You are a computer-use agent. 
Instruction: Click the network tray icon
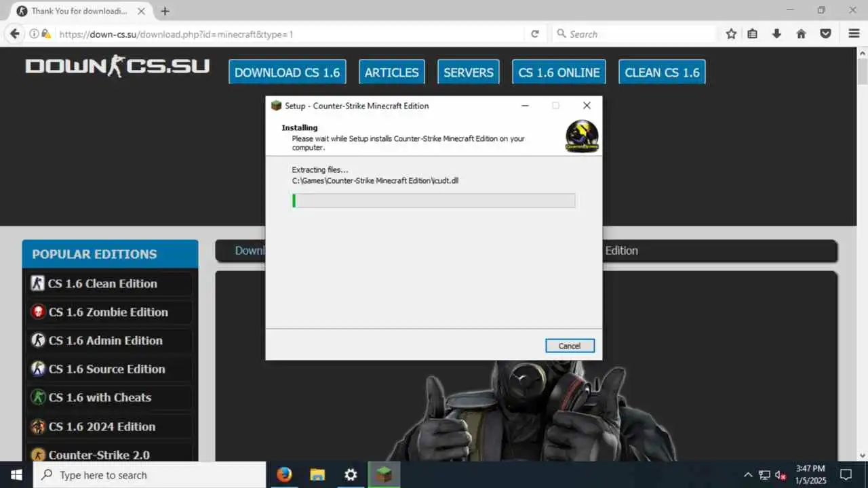[764, 474]
